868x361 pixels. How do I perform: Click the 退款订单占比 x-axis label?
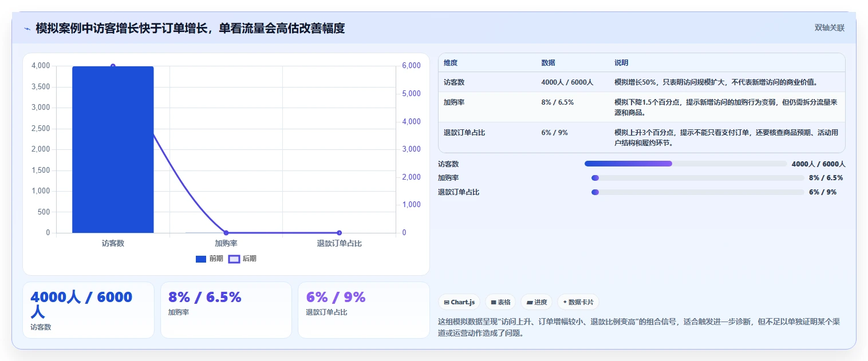340,243
